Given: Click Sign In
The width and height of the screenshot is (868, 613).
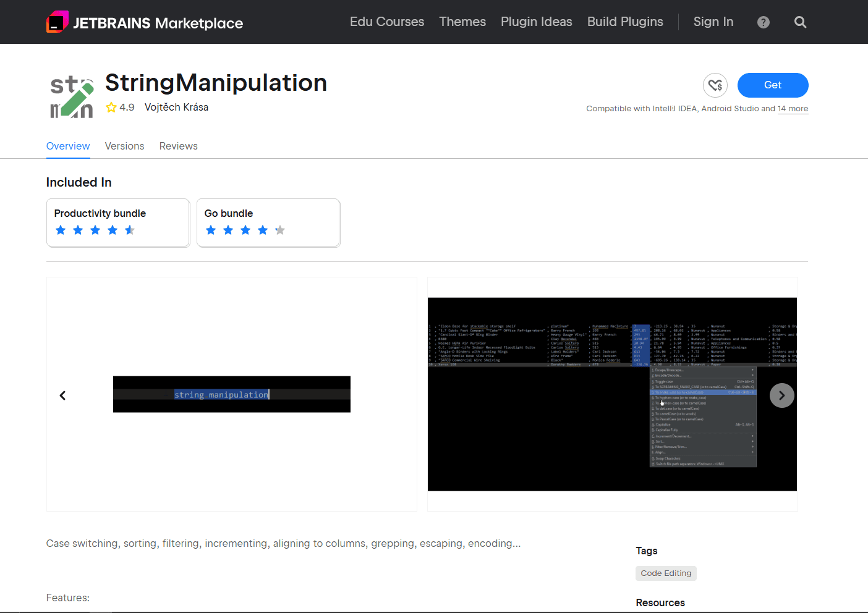Looking at the screenshot, I should click(713, 22).
